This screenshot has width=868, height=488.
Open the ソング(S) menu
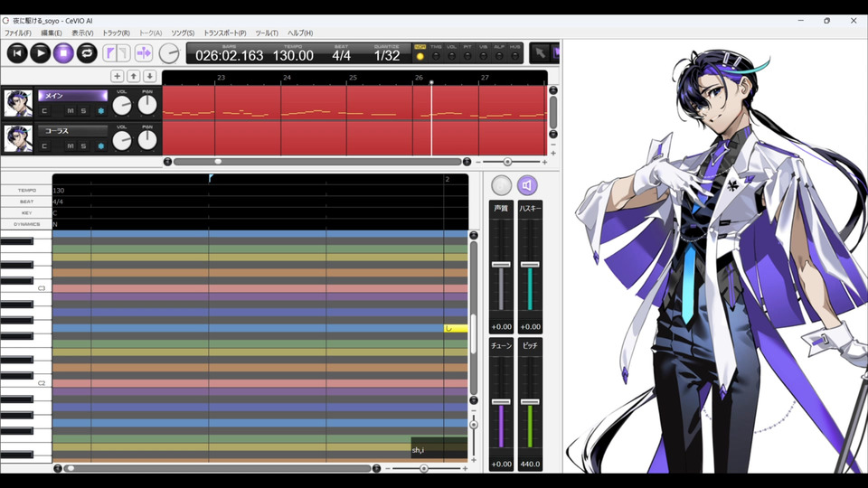tap(183, 33)
